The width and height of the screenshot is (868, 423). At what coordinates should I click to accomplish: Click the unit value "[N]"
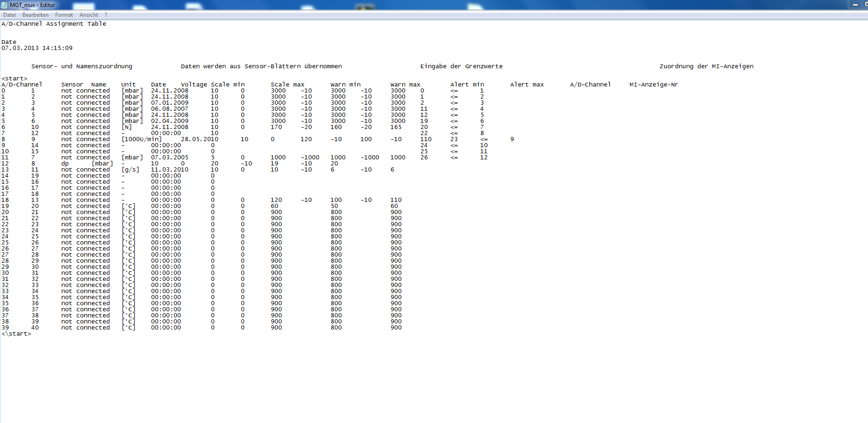(127, 127)
